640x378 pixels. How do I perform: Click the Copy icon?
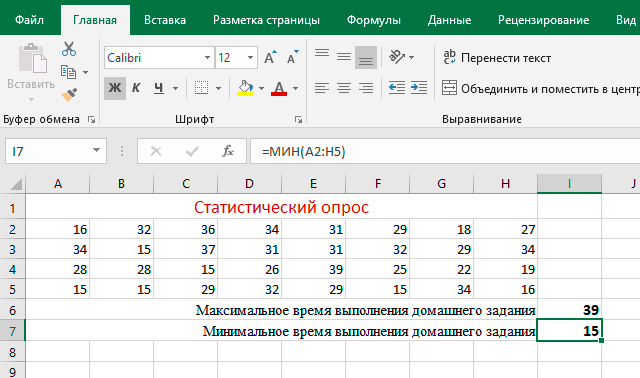[68, 72]
